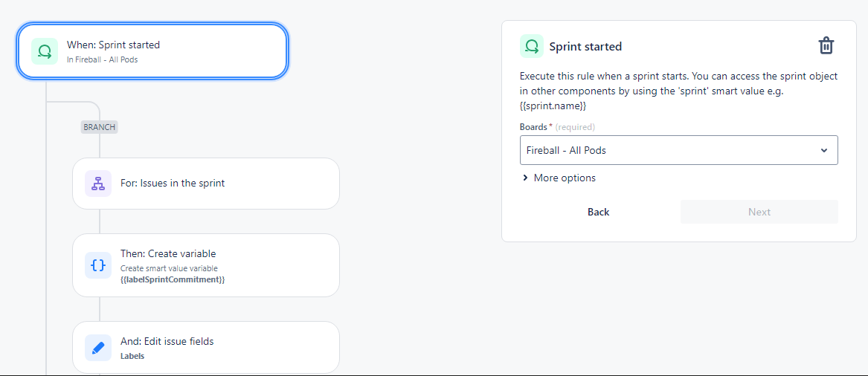Screen dimensions: 868x376
Task: Click the Next button
Action: (759, 212)
